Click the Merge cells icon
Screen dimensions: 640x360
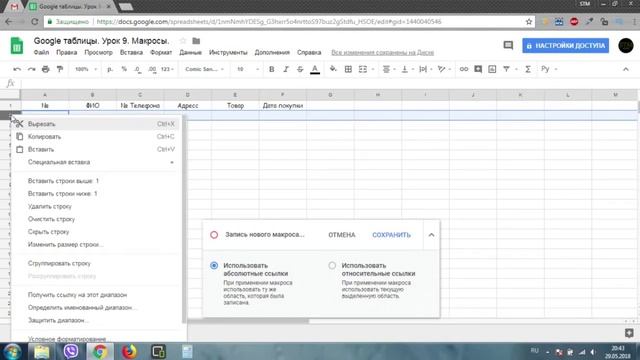363,69
